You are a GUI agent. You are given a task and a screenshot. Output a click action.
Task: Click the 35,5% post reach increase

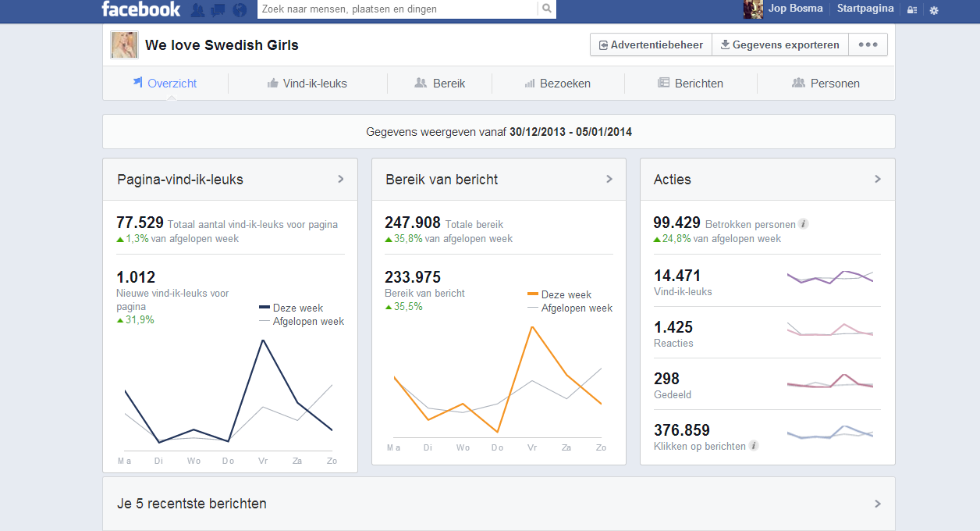tap(403, 306)
